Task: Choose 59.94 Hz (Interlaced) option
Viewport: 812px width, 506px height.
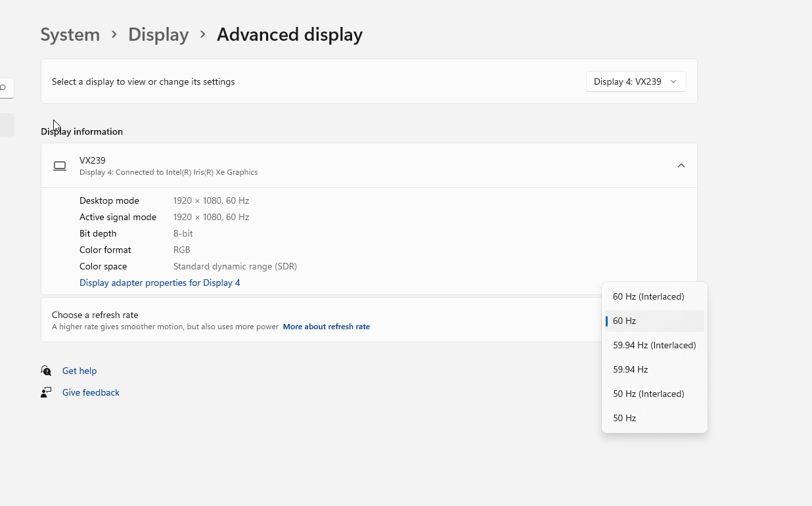Action: pos(654,345)
